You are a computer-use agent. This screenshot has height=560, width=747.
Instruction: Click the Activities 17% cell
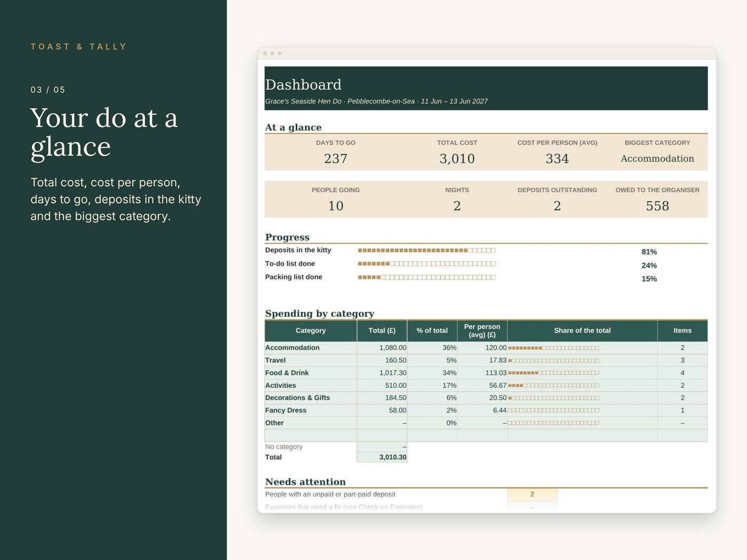point(432,386)
